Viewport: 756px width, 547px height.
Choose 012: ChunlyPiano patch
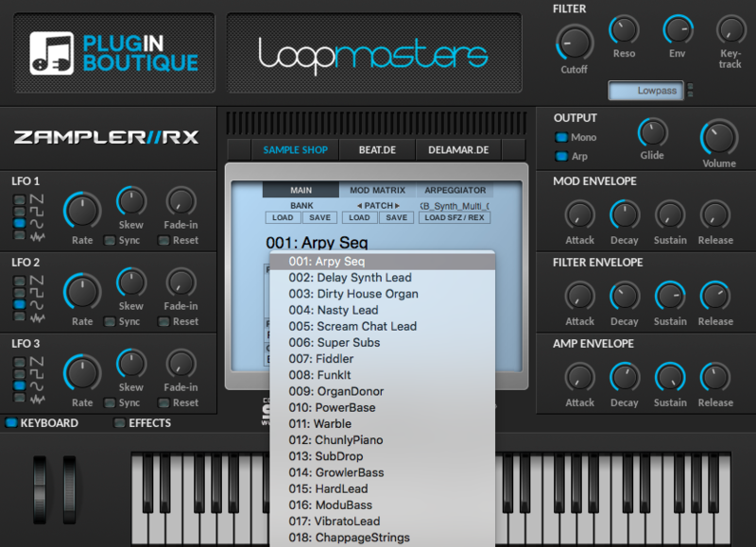383,440
